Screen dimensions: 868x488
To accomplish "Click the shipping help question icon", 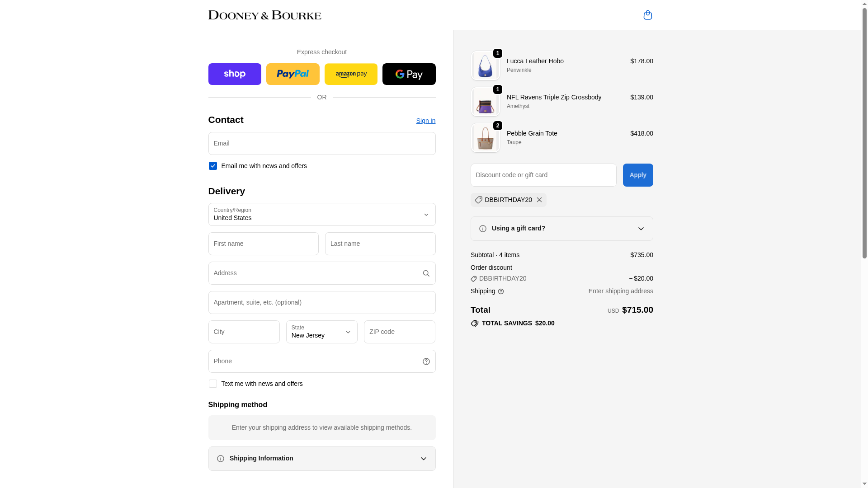I will pyautogui.click(x=500, y=292).
